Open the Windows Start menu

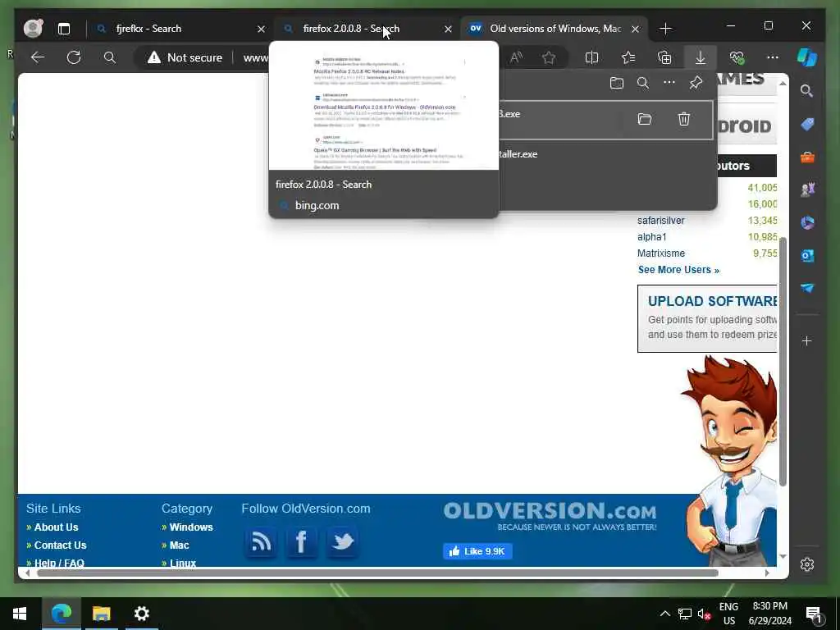(20, 614)
